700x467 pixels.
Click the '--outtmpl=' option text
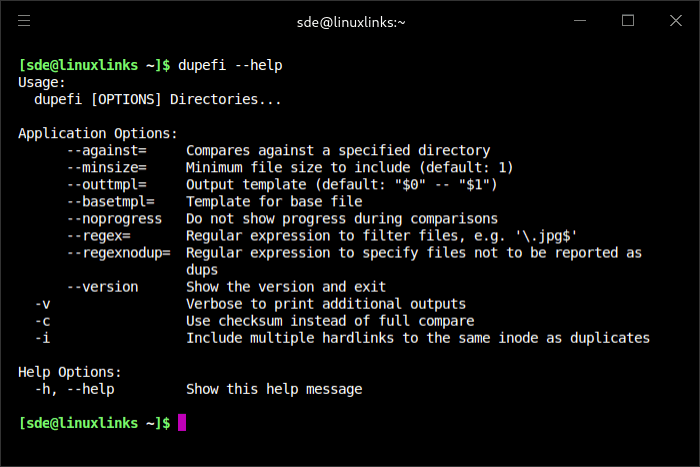pos(108,184)
